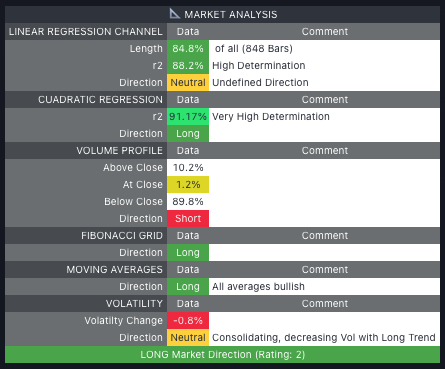Select the 'High Determination' comment next to 88.2%
445x369 pixels.
(259, 66)
